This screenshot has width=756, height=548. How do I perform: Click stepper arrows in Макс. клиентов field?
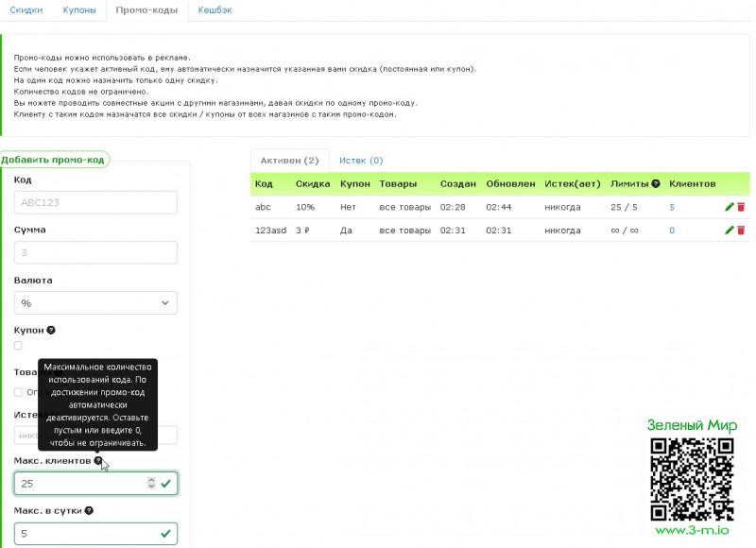click(151, 483)
